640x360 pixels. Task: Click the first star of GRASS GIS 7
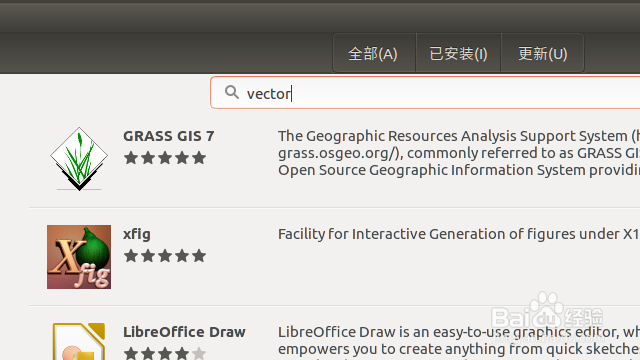click(x=131, y=158)
